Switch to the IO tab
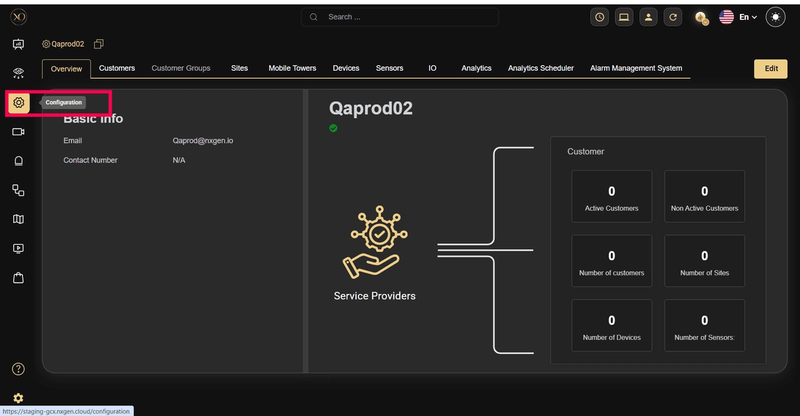 [x=432, y=68]
